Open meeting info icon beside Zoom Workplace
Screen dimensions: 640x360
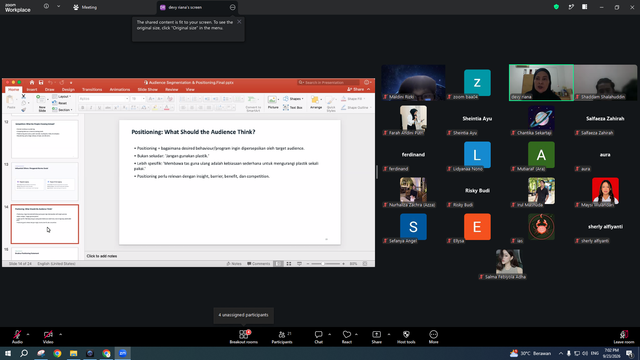[x=46, y=6]
